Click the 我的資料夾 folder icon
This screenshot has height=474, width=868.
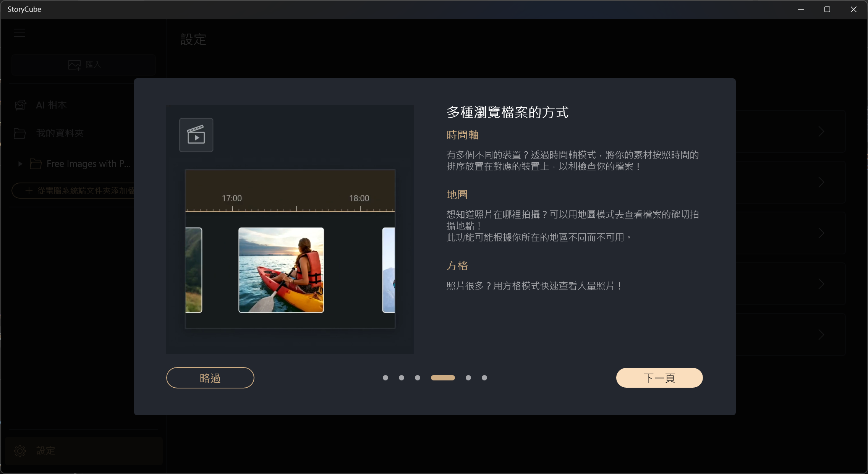coord(20,133)
